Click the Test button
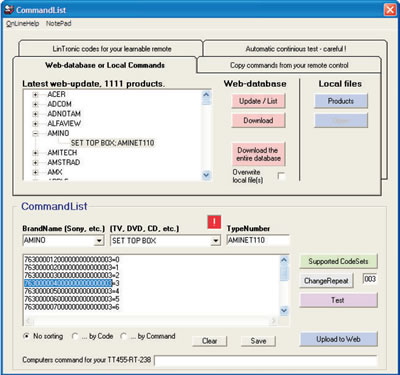Image resolution: width=400 pixels, height=375 pixels. pyautogui.click(x=338, y=300)
